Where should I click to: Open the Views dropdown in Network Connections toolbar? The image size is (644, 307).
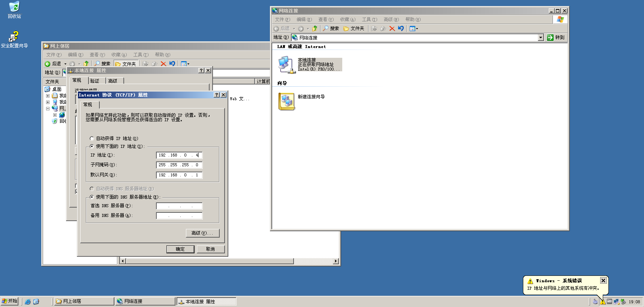click(x=414, y=29)
